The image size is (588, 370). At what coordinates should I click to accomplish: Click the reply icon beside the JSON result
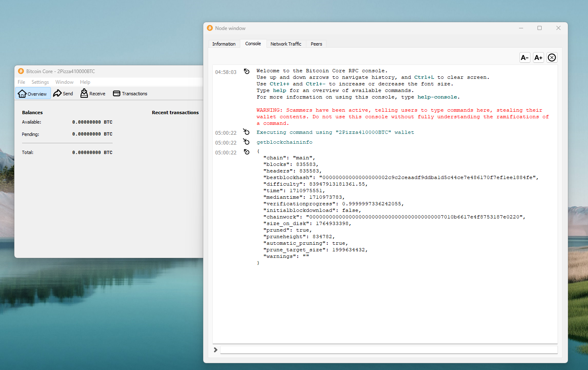(x=246, y=152)
